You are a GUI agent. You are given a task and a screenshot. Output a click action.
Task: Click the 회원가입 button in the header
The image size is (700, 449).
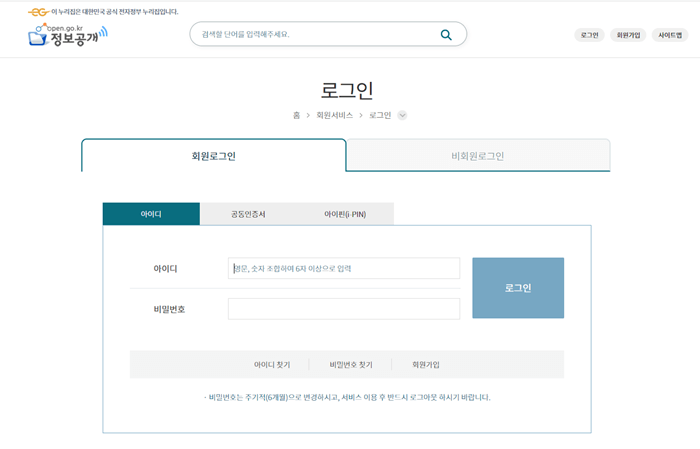point(628,35)
